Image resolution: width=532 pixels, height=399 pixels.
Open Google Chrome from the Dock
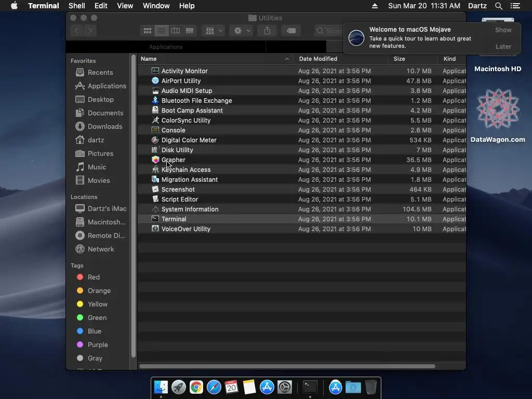(x=196, y=387)
